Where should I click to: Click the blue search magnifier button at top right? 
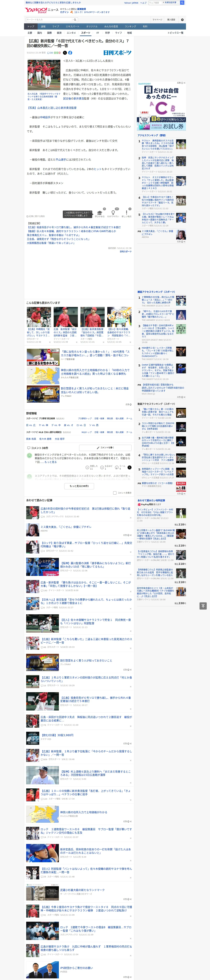click(182, 3)
